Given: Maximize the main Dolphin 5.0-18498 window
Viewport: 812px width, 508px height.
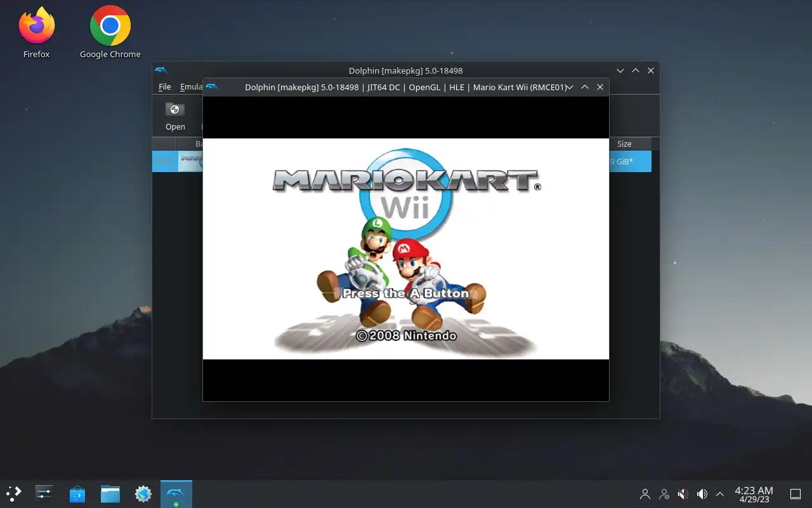Looking at the screenshot, I should (x=636, y=70).
